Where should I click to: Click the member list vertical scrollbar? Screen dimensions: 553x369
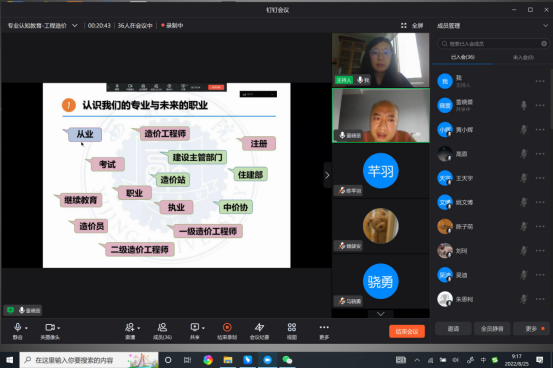pos(551,99)
